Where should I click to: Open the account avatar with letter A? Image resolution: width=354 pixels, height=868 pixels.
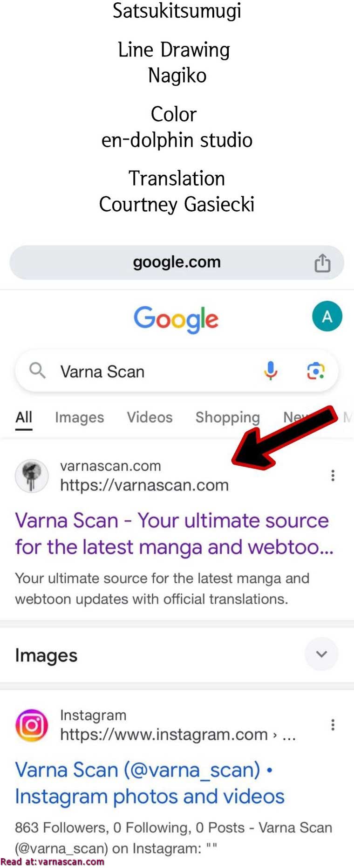(x=327, y=316)
